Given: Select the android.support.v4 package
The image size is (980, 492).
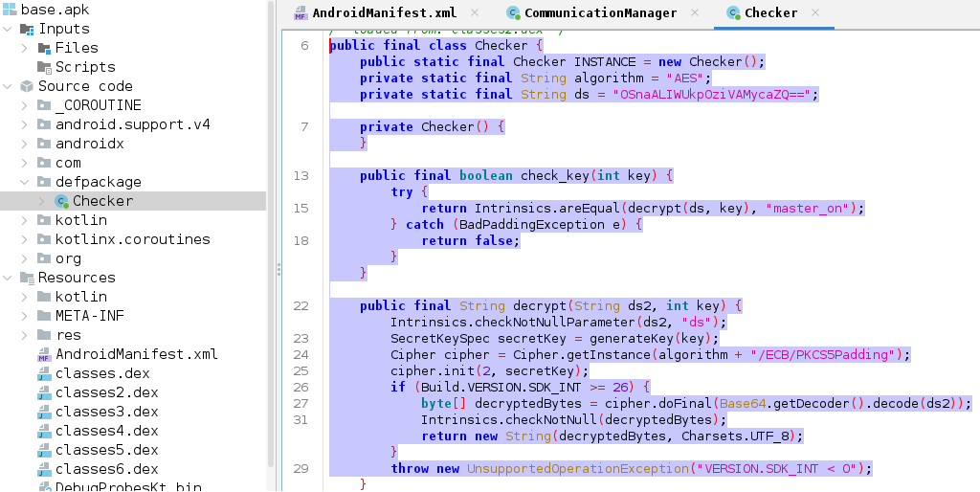Looking at the screenshot, I should (x=132, y=124).
